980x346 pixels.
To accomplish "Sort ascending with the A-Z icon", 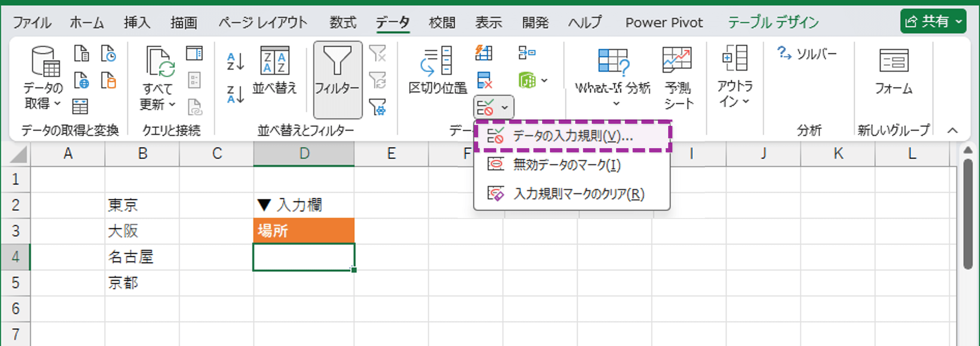I will 235,62.
